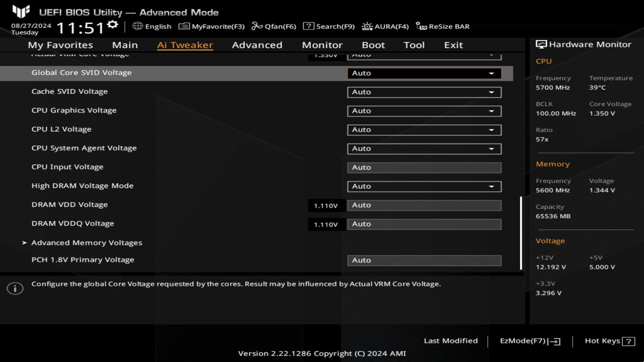Click the 1.350 V core voltage reading

pos(602,114)
